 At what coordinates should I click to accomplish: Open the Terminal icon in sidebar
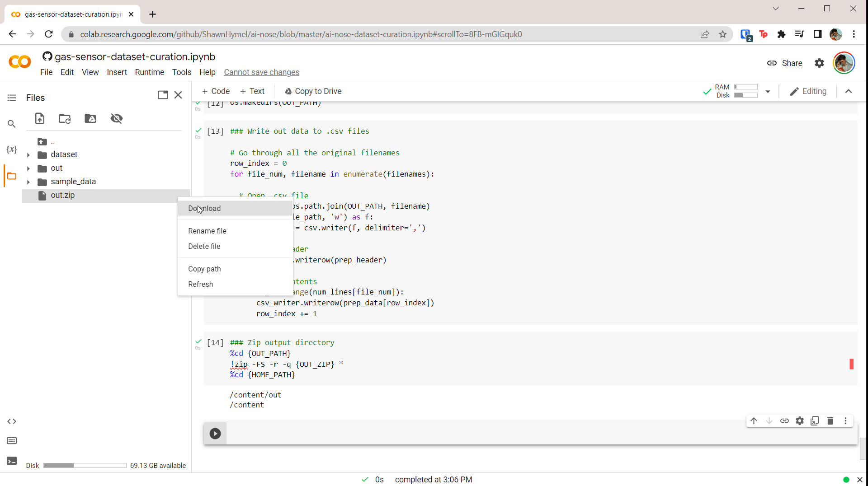(x=12, y=461)
